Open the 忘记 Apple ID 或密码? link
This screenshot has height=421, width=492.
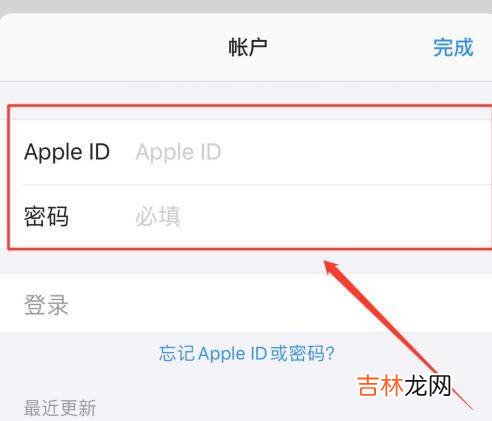[x=247, y=353]
